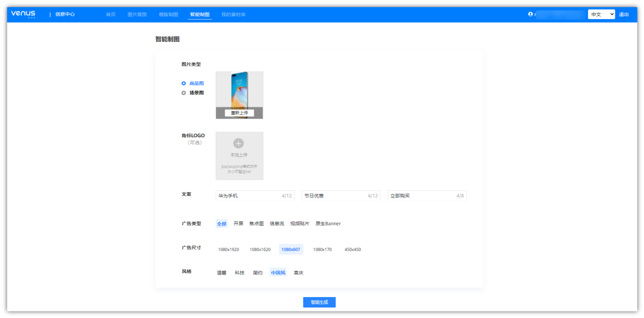This screenshot has width=644, height=318.
Task: Click the 角标LOGO label
Action: 193,135
